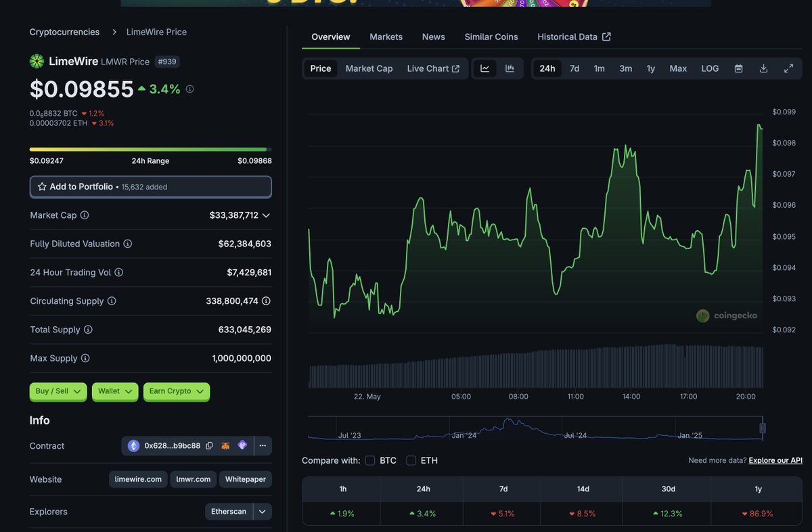812x532 pixels.
Task: Select the Max chart timeframe
Action: (x=678, y=68)
